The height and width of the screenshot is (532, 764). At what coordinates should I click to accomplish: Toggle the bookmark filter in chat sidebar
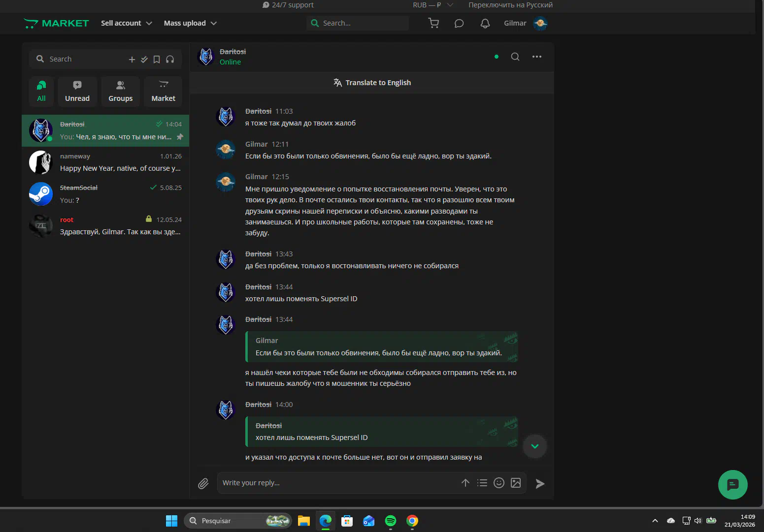(x=157, y=59)
